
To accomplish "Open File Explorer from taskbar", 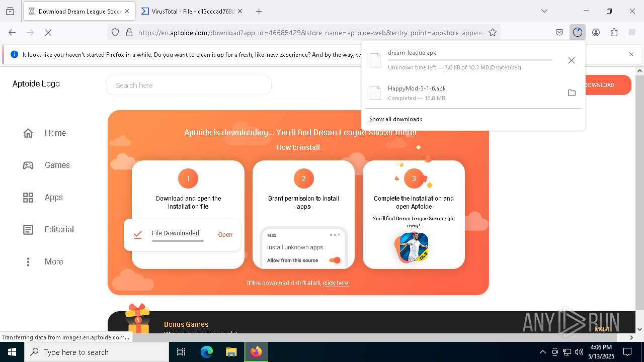I will pos(231,352).
